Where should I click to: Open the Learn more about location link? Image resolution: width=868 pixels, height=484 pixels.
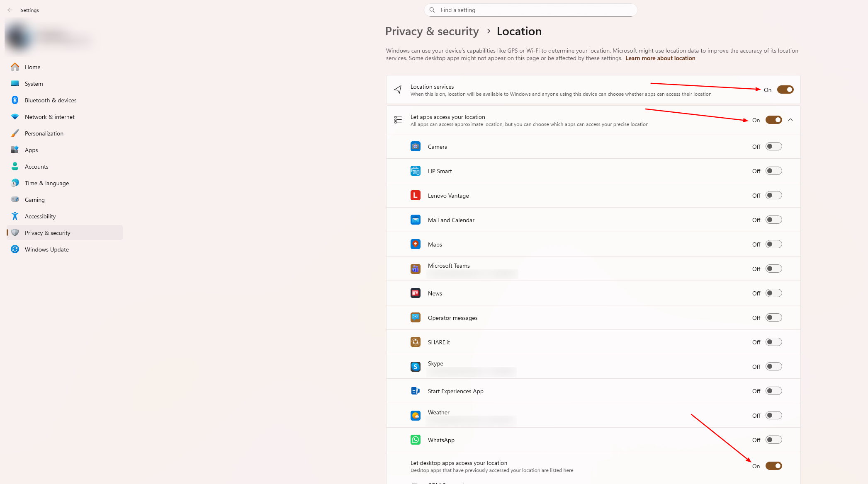point(660,58)
